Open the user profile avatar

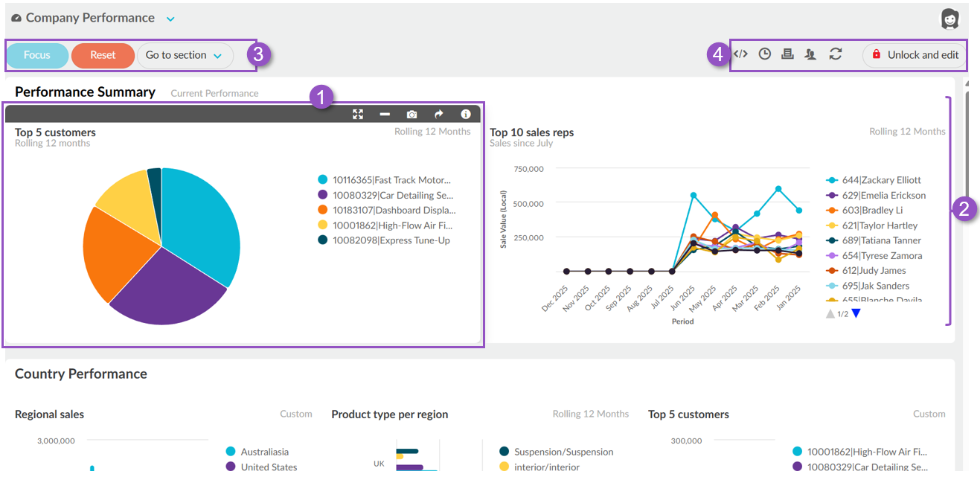950,19
